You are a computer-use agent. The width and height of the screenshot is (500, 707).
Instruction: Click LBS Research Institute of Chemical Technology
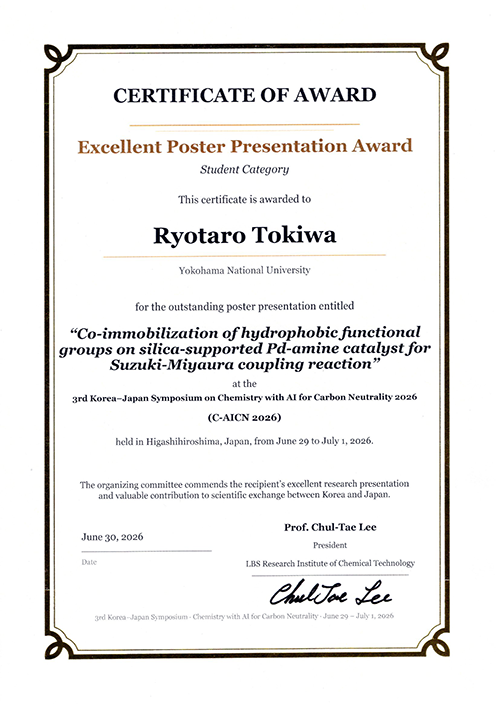pyautogui.click(x=330, y=563)
